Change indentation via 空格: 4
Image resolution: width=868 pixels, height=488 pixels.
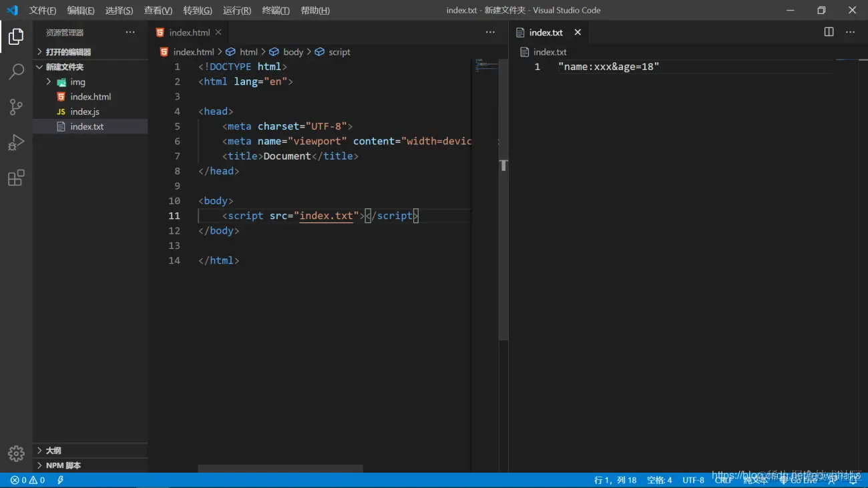click(660, 480)
